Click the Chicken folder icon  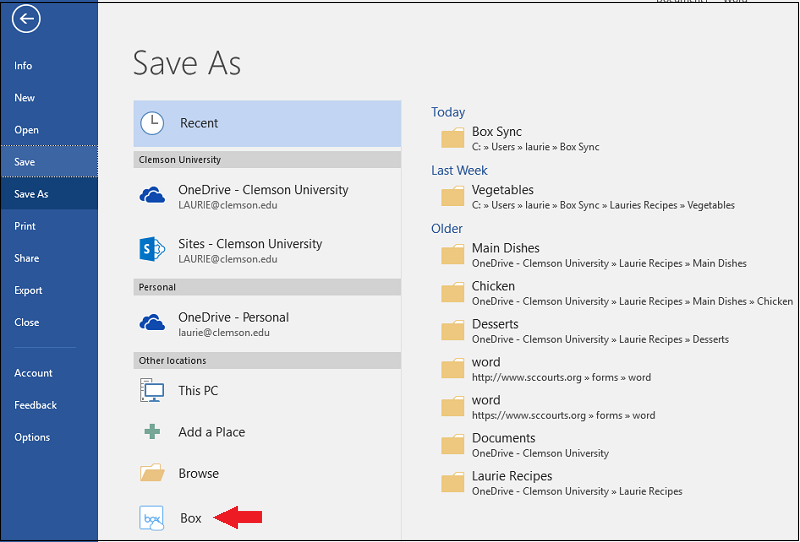453,292
